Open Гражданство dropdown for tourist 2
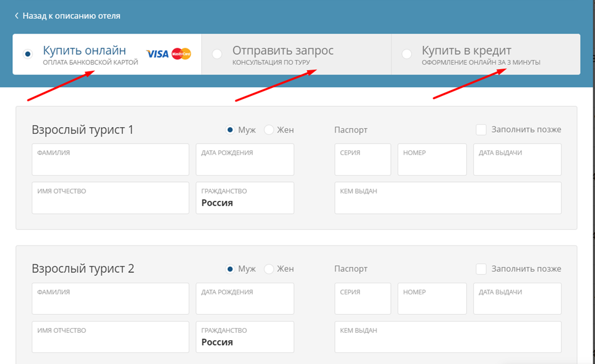 click(x=244, y=337)
